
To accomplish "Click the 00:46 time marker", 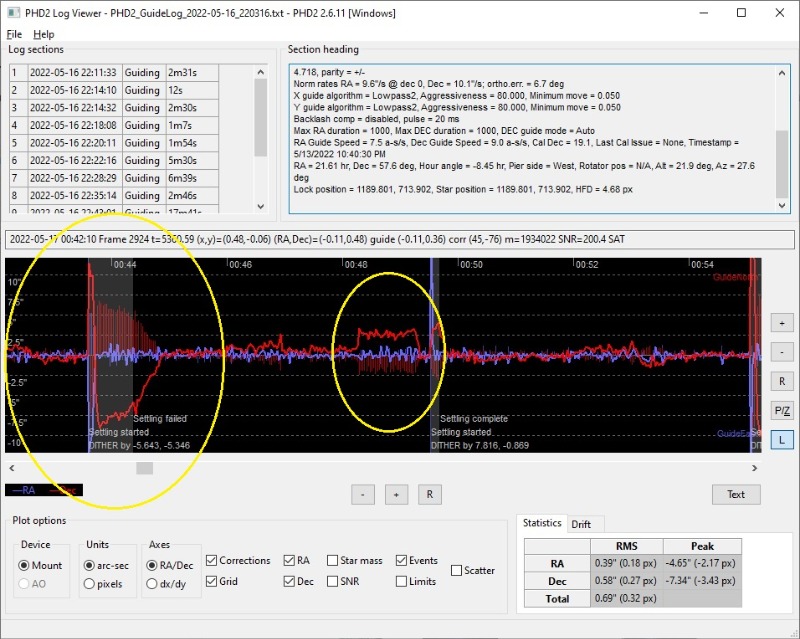I will (x=240, y=264).
